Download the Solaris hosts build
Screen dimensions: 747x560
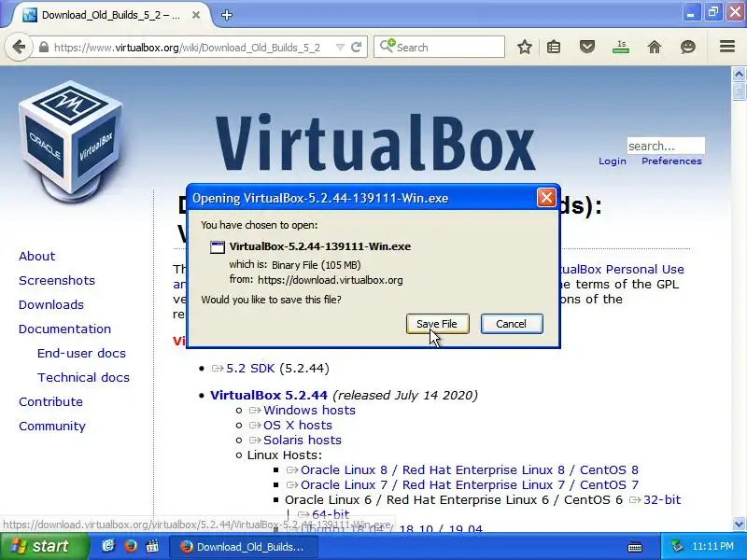[x=302, y=440]
